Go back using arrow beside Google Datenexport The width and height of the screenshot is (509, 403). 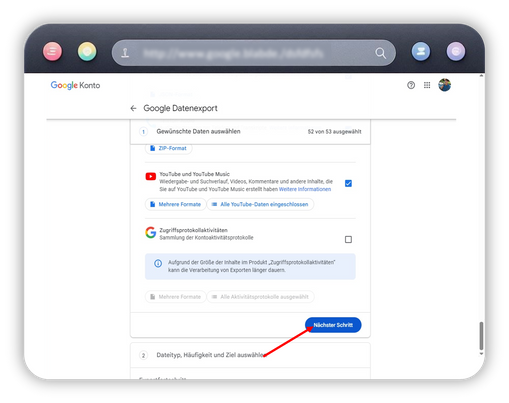pos(133,108)
